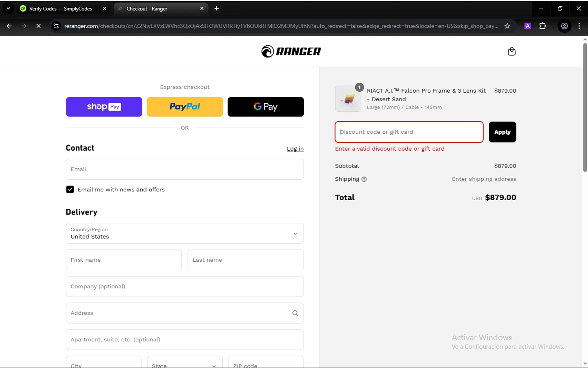This screenshot has height=368, width=588.
Task: Click the RIACT A.I. Falcon Pro product name
Action: 426,95
